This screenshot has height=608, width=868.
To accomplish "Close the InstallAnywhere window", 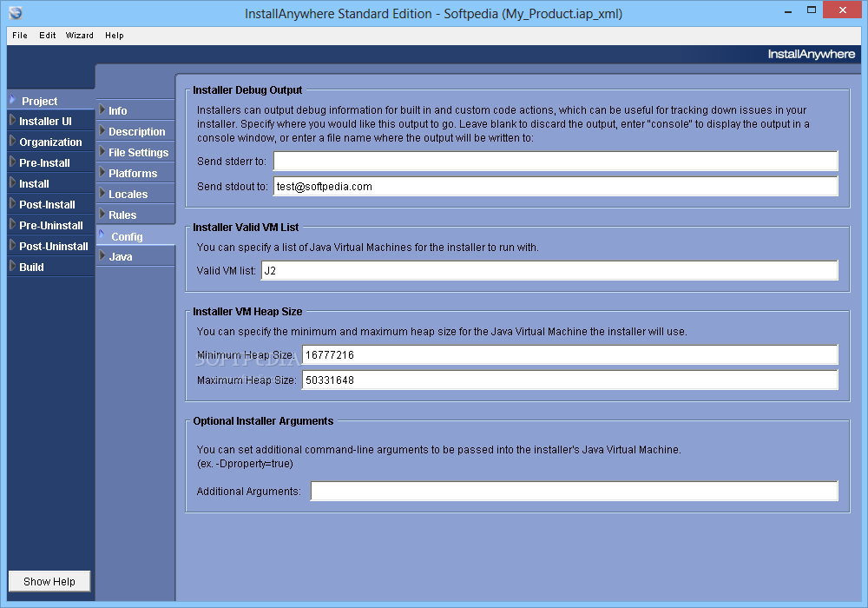I will [x=843, y=10].
